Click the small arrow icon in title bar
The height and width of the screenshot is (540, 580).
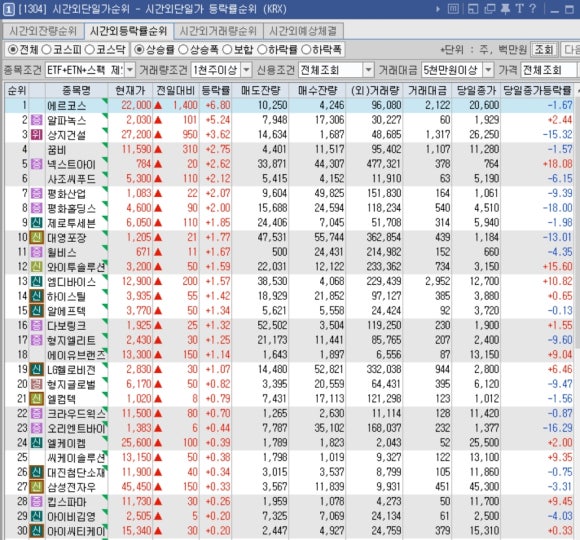[x=438, y=9]
